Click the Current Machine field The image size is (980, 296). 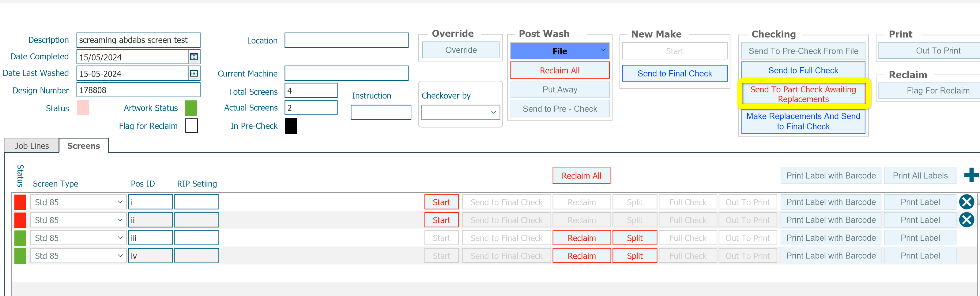[346, 73]
